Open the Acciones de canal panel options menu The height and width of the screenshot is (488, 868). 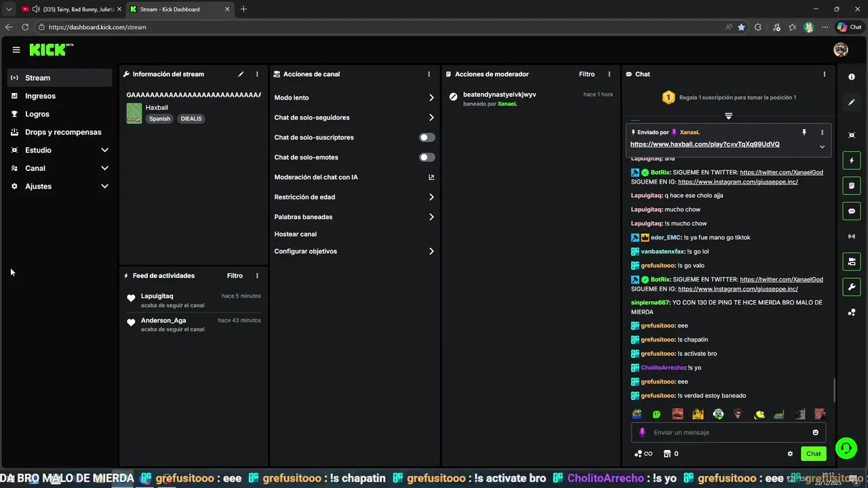click(429, 74)
